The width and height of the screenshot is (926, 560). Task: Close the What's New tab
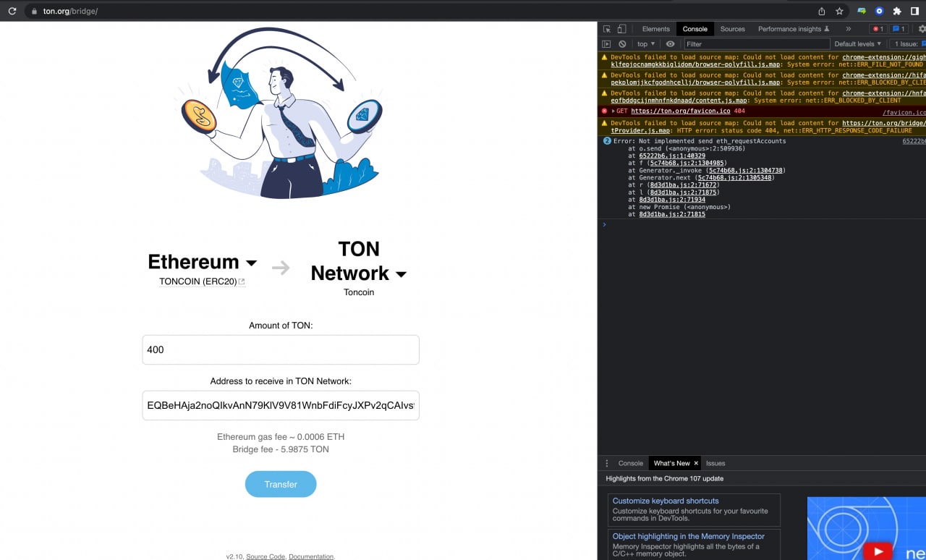point(696,463)
